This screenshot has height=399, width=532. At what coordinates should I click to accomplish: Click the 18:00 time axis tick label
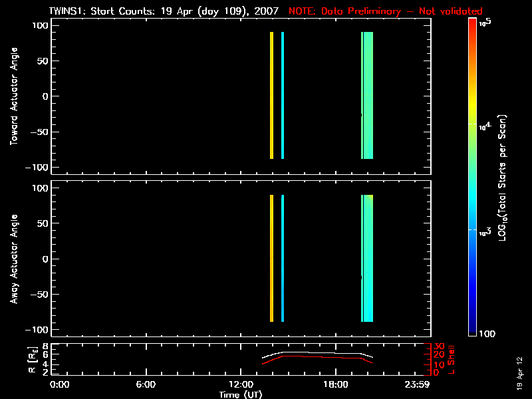(335, 385)
